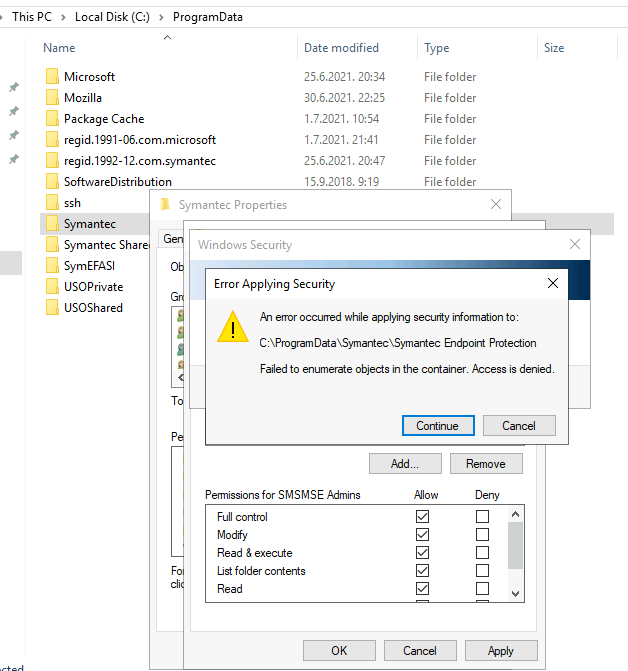The image size is (628, 671).
Task: Select the ssh folder name
Action: tap(72, 202)
